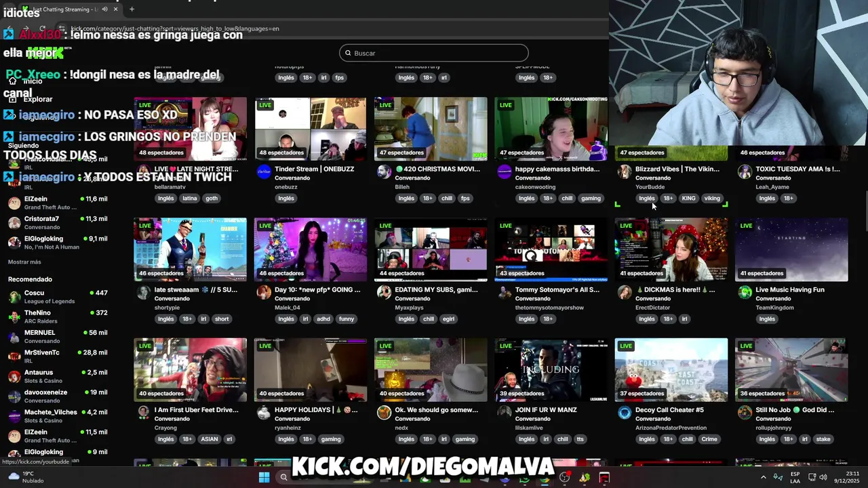This screenshot has width=868, height=488.
Task: Select the viking tag on Blizzard Vibes
Action: [x=712, y=199]
